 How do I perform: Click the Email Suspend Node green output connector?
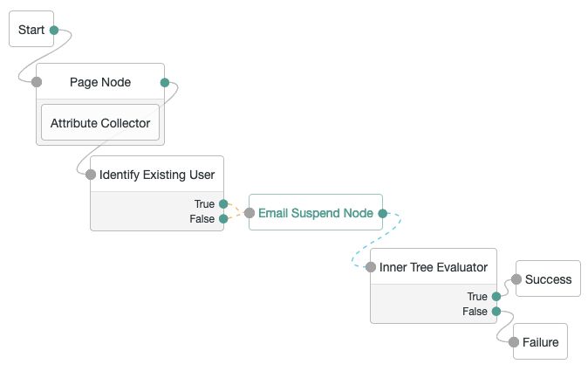click(x=382, y=214)
